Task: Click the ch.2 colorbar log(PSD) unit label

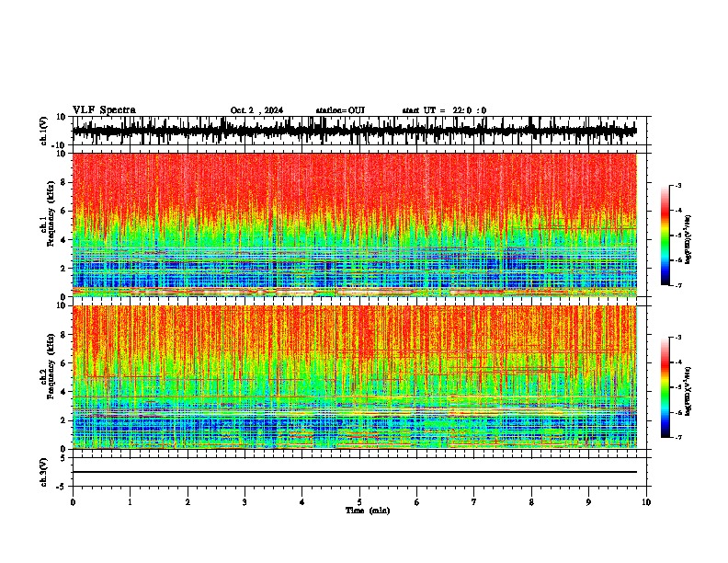Action: coord(688,391)
